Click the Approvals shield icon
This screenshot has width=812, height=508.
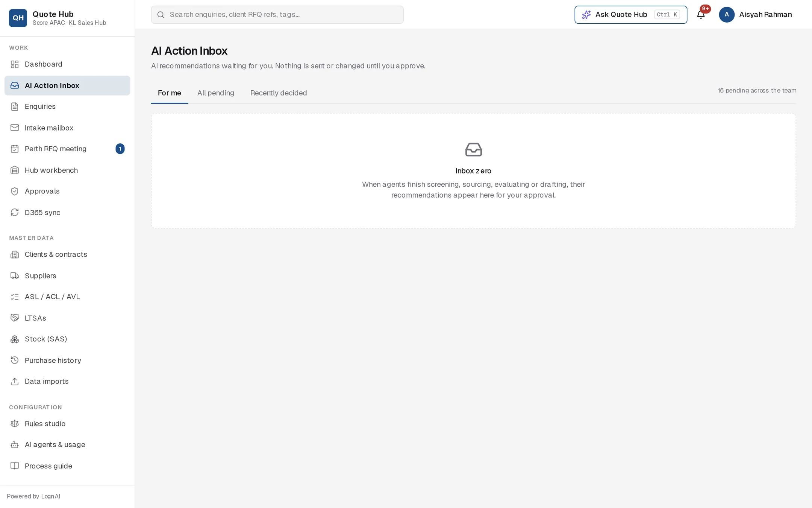(15, 191)
